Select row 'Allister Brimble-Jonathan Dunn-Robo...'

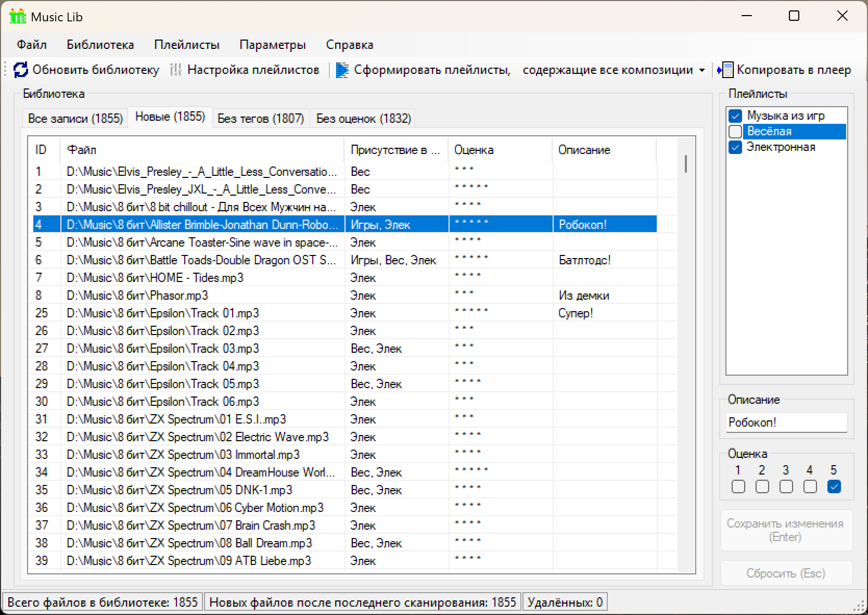tap(344, 225)
